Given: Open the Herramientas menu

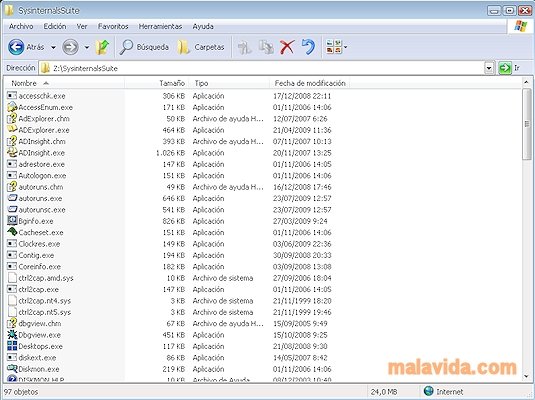Looking at the screenshot, I should (160, 26).
